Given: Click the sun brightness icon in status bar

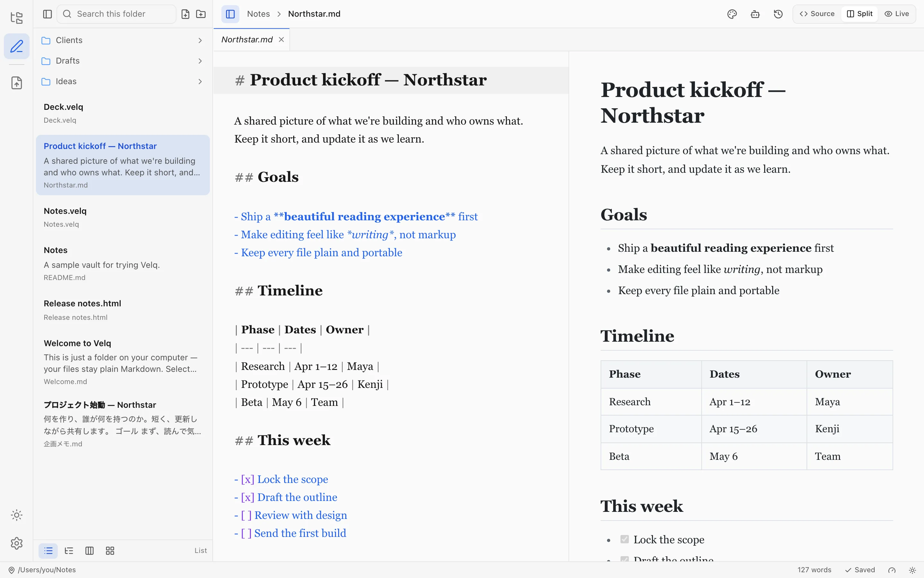Looking at the screenshot, I should [x=912, y=570].
